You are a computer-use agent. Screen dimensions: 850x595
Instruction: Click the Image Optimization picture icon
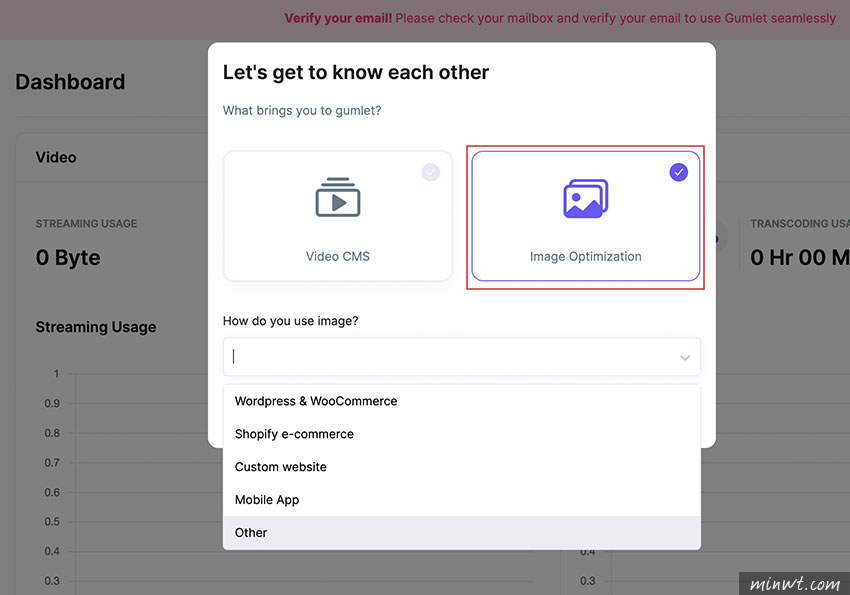coord(585,198)
